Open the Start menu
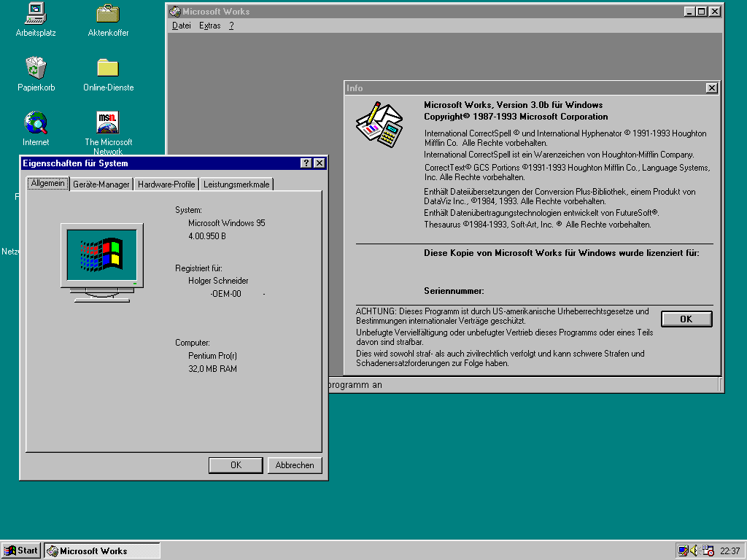Viewport: 747px width, 560px height. click(x=21, y=551)
